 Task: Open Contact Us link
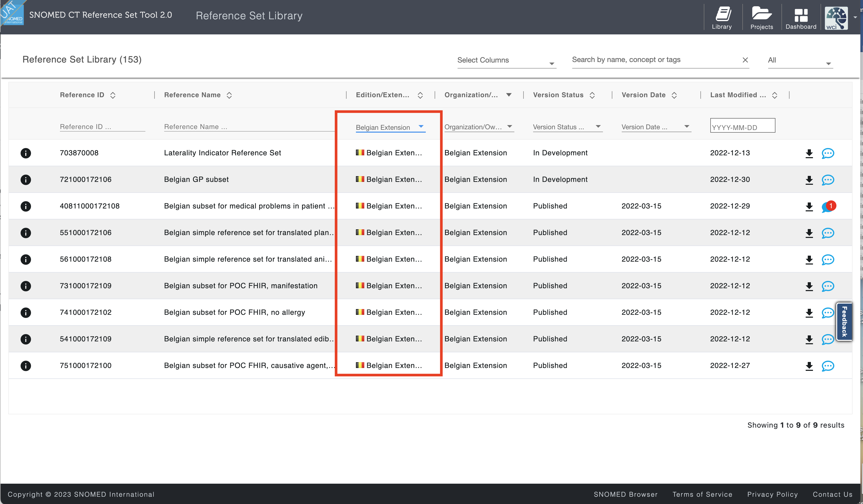[x=832, y=494]
